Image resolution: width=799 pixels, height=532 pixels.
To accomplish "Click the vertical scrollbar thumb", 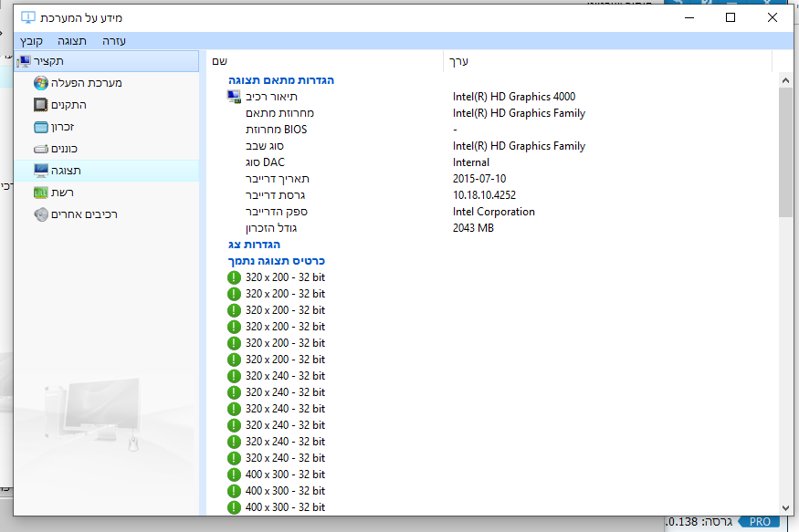I will 785,152.
